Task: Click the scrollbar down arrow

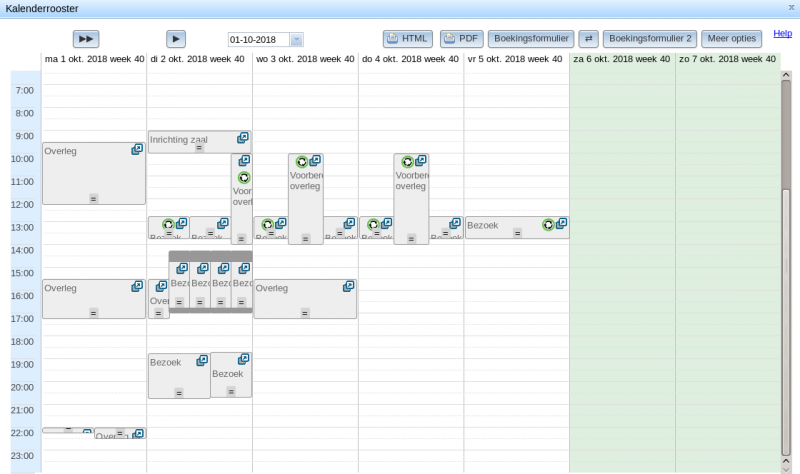Action: (786, 469)
